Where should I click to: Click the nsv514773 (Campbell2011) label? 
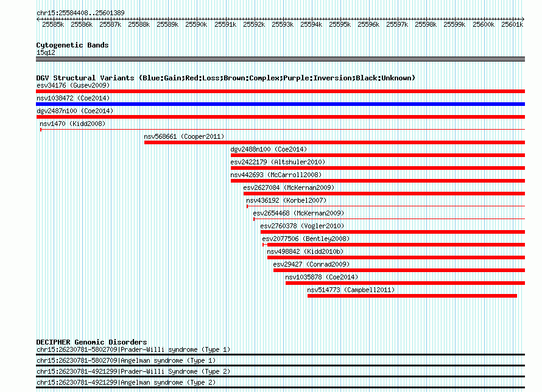351,290
